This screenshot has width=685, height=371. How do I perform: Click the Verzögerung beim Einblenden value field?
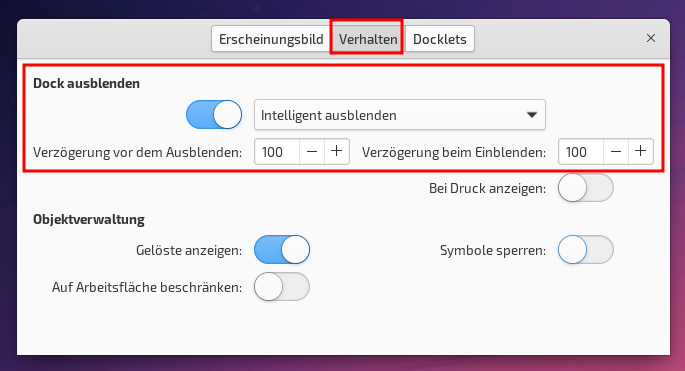click(581, 152)
